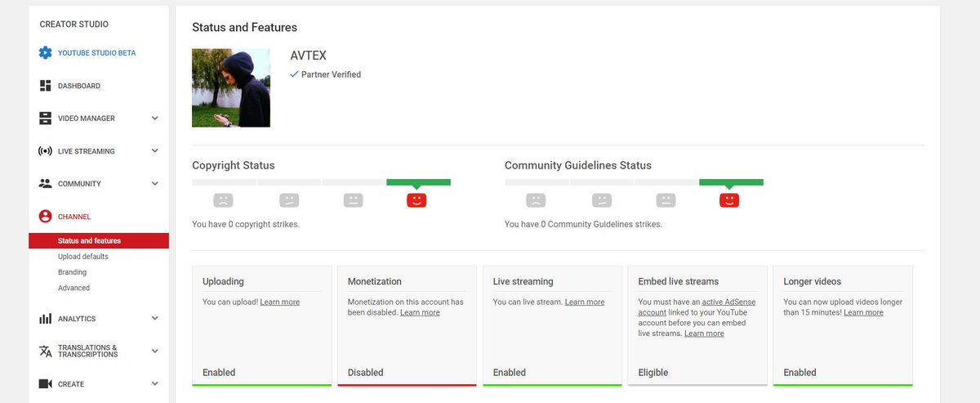The height and width of the screenshot is (403, 980).
Task: Open Advanced under Channel
Action: coord(74,288)
